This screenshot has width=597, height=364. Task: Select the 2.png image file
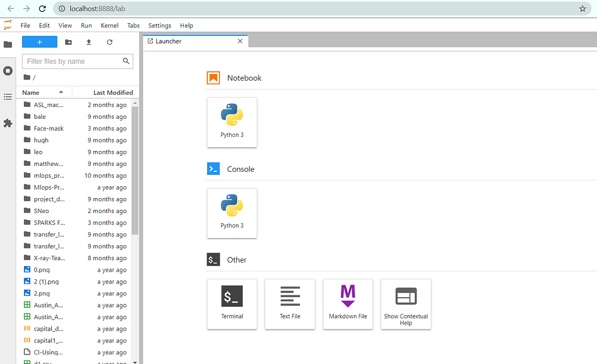(x=75, y=294)
